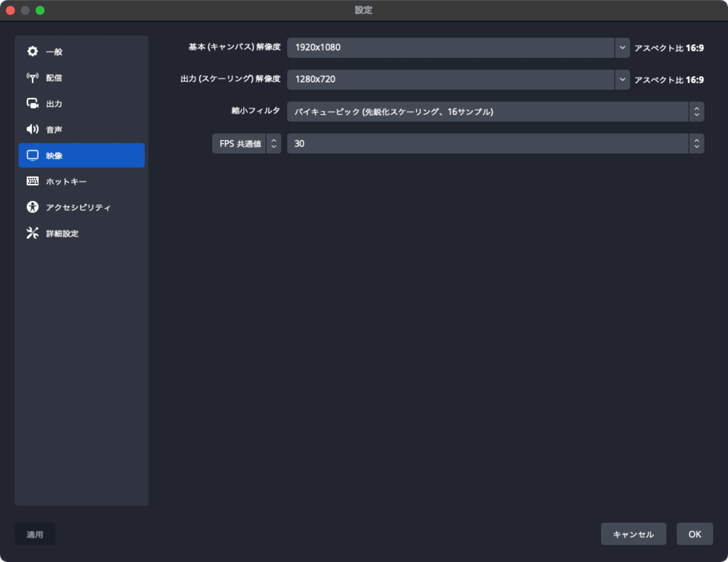
Task: Expand the base canvas resolution dropdown arrow
Action: pyautogui.click(x=622, y=48)
